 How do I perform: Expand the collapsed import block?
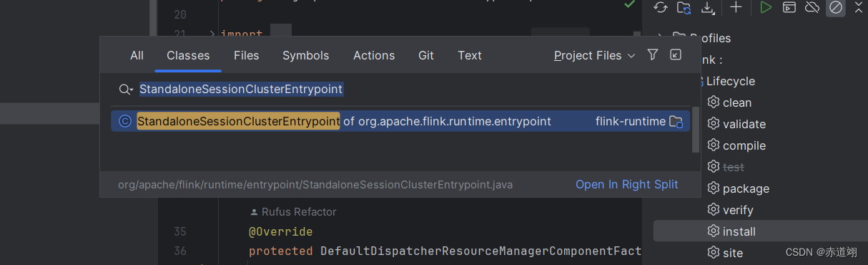click(212, 34)
